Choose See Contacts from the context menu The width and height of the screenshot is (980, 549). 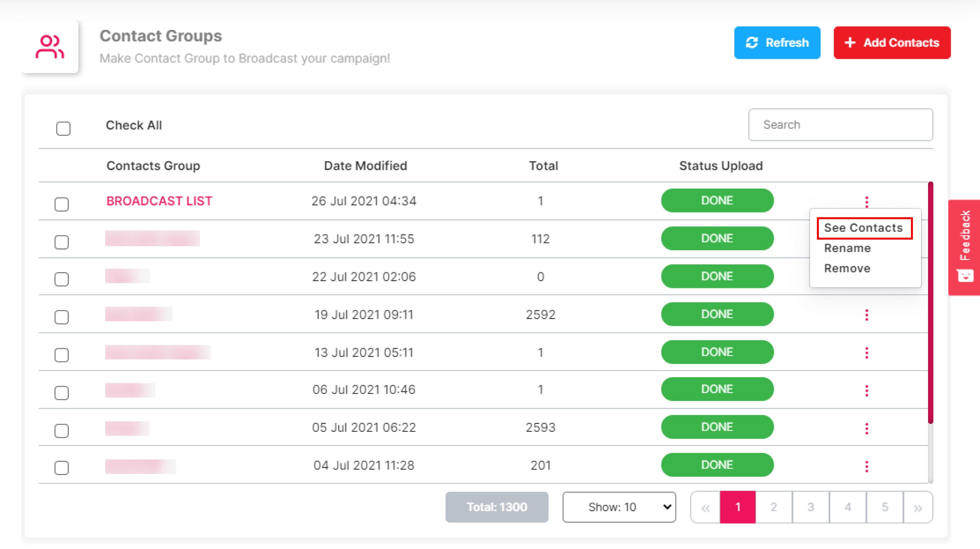tap(863, 228)
